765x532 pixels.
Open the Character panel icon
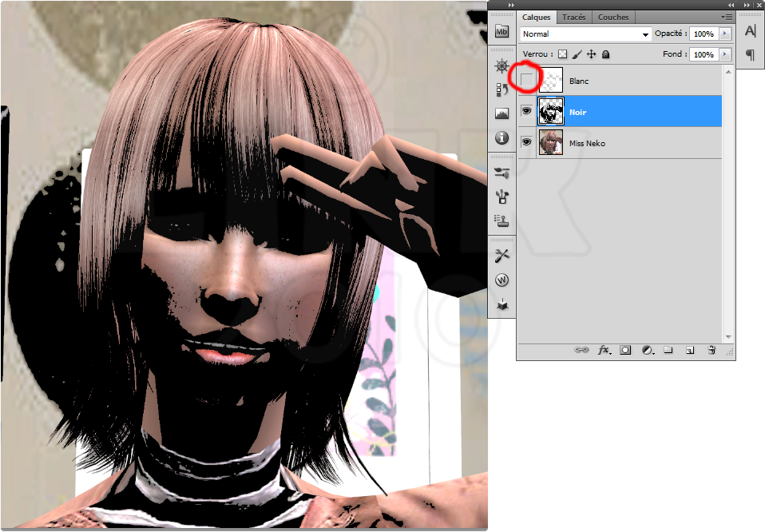point(750,31)
